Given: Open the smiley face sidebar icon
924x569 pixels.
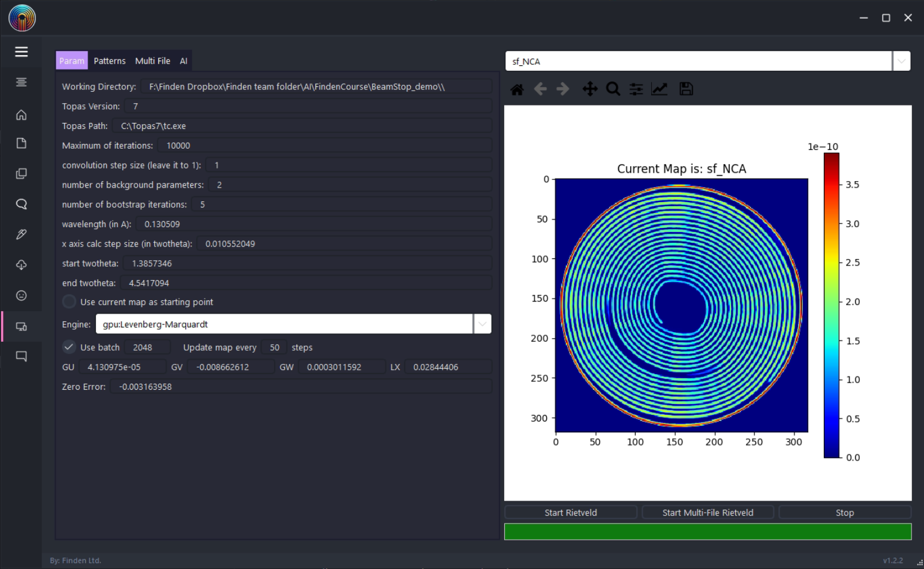Looking at the screenshot, I should tap(22, 296).
